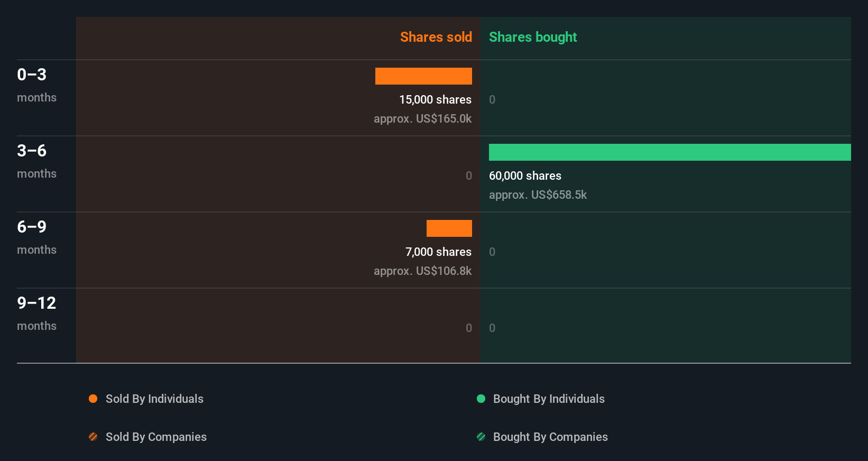Select the orange 15,000 shares sold bar
This screenshot has width=868, height=461.
click(x=423, y=76)
